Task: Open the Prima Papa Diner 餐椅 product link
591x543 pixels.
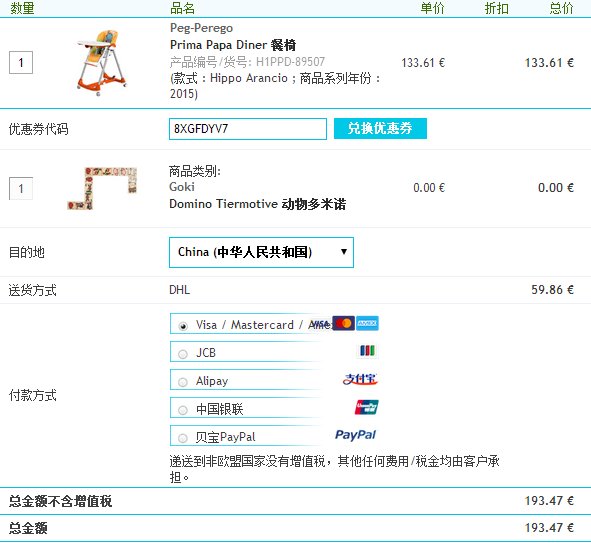Action: point(233,45)
